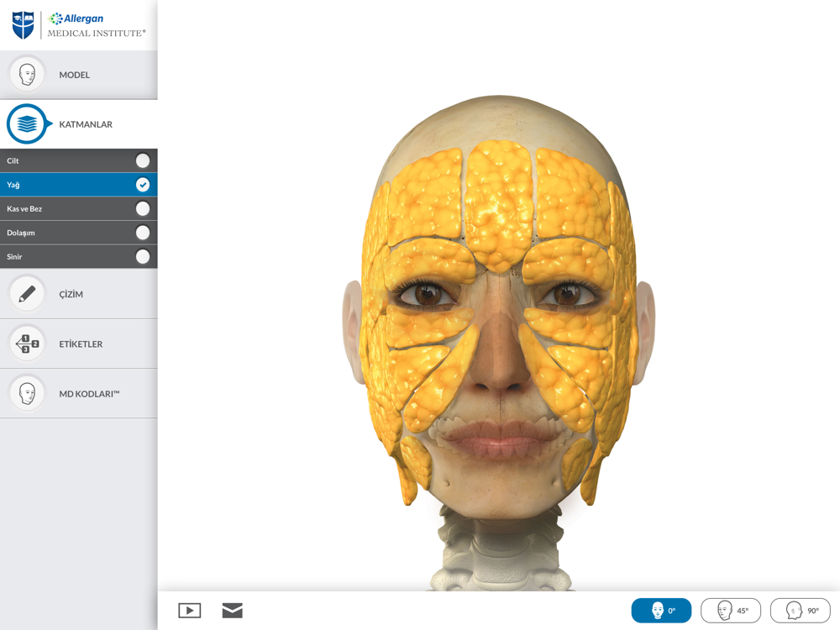Open the ETİKETLER labels section
This screenshot has width=840, height=630.
pos(79,344)
